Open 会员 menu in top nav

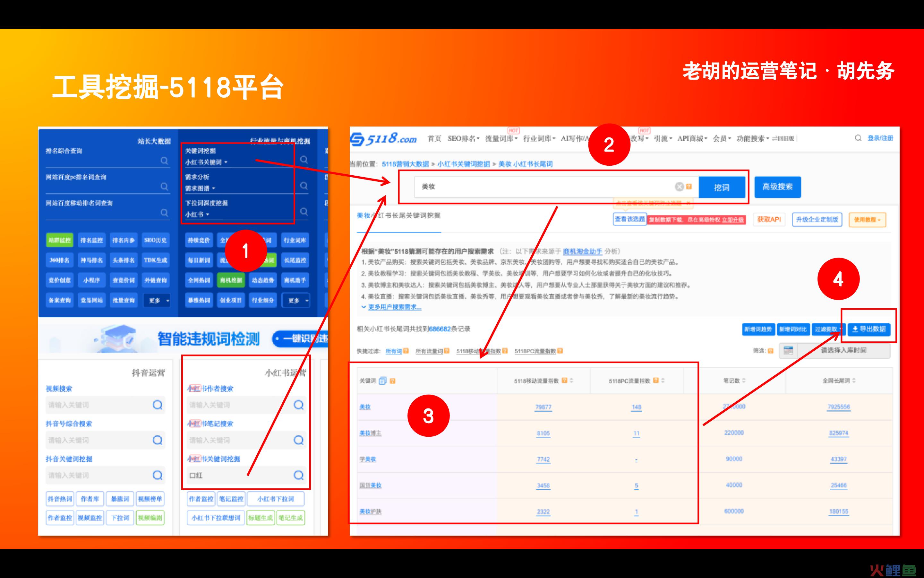(x=722, y=138)
